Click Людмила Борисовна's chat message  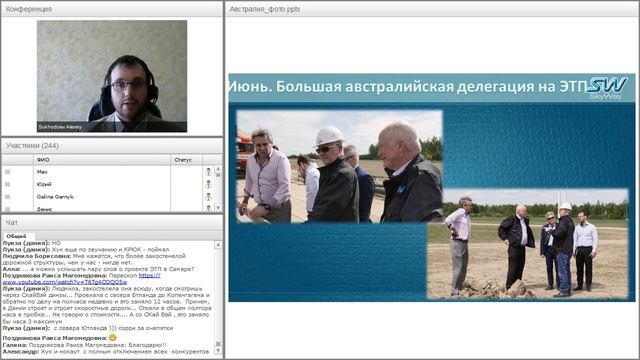point(94,259)
